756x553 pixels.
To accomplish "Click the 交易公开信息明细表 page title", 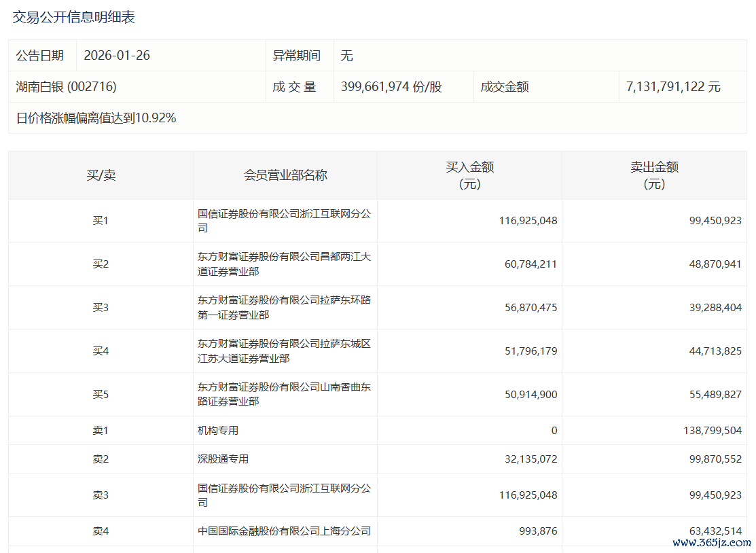I will tap(73, 18).
